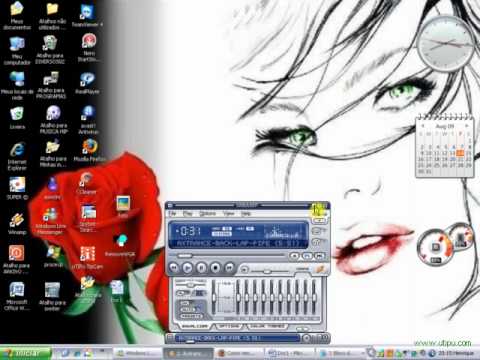Click the Winamp song seek bar
This screenshot has height=360, width=480.
click(230, 256)
